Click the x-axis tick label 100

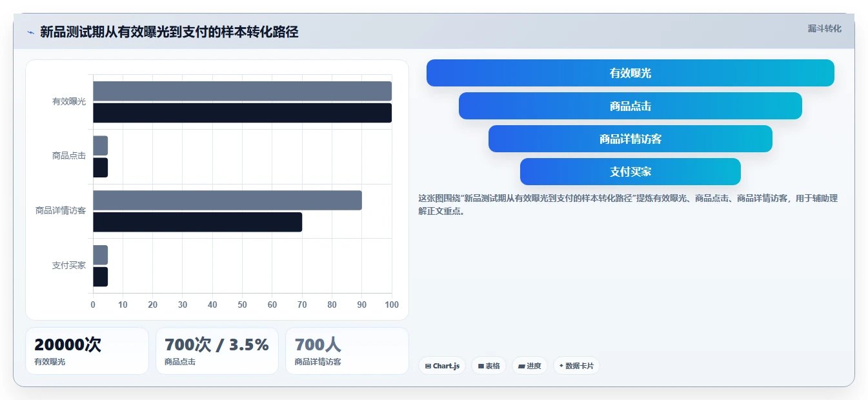click(391, 305)
